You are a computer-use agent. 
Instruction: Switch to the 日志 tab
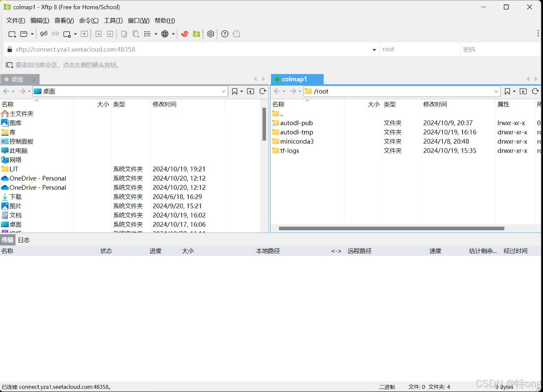tap(24, 240)
